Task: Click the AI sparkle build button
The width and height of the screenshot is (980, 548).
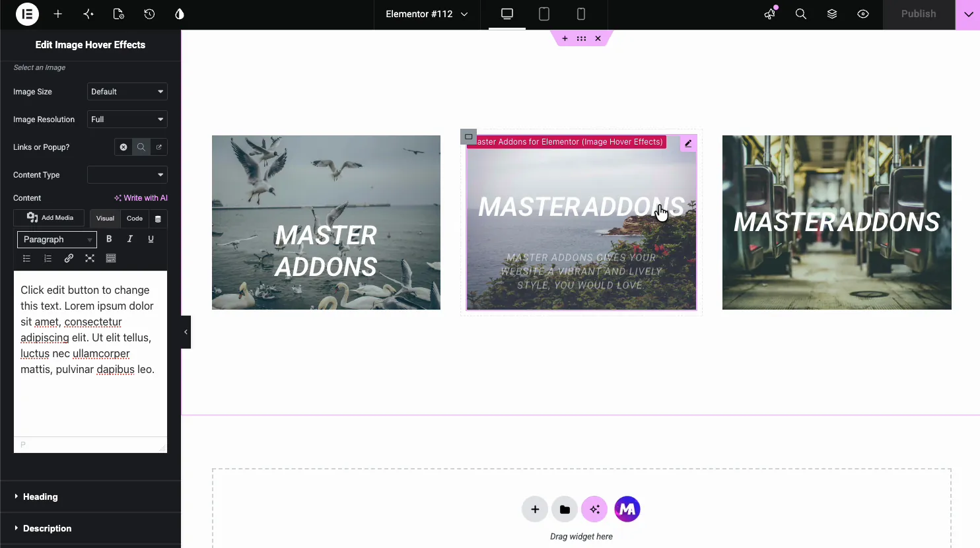Action: tap(594, 509)
